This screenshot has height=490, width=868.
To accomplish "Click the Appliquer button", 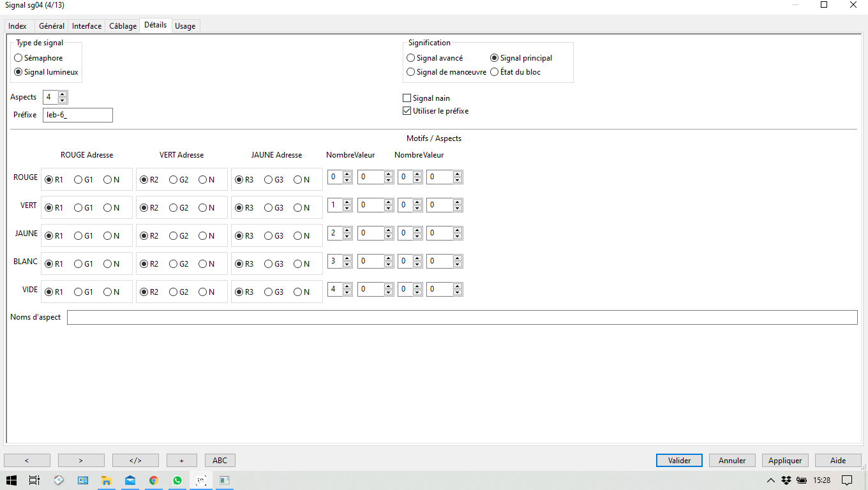I will 785,461.
